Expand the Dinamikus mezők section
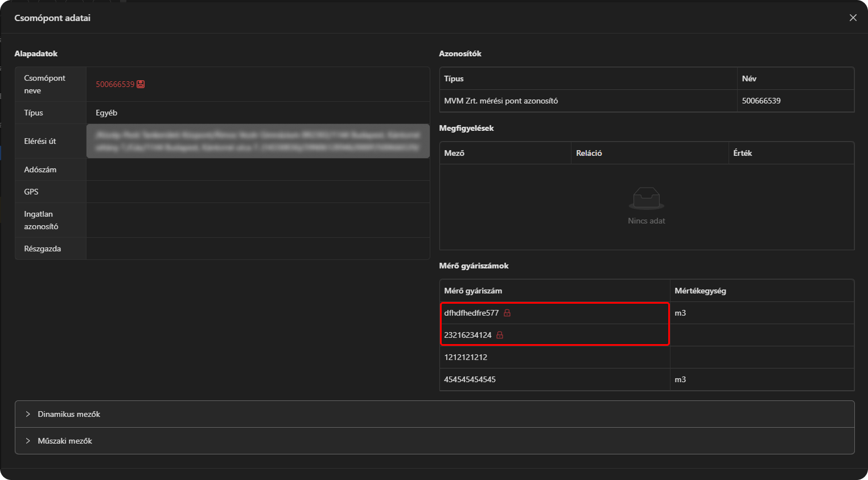Image resolution: width=868 pixels, height=480 pixels. click(69, 414)
